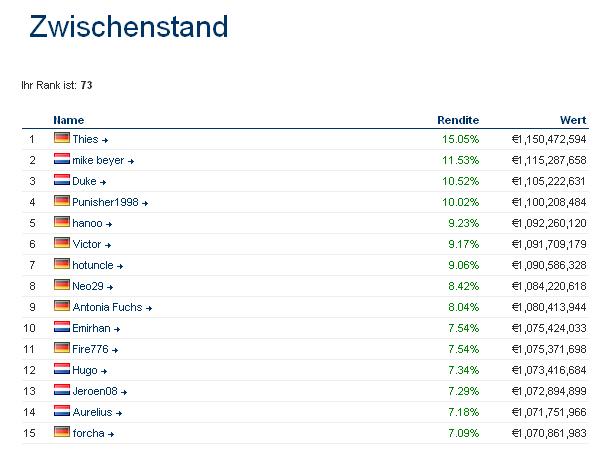Click the flag icon beside hotuncle

click(x=61, y=265)
